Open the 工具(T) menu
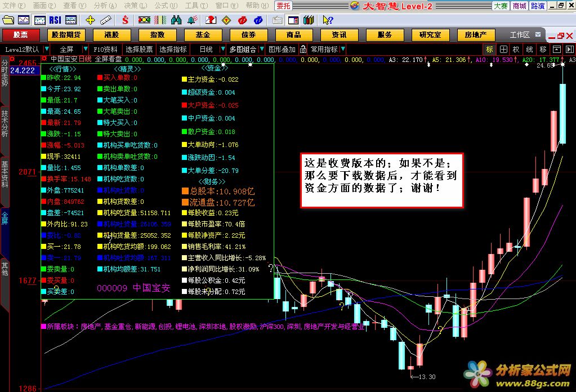The height and width of the screenshot is (392, 576). [x=196, y=6]
